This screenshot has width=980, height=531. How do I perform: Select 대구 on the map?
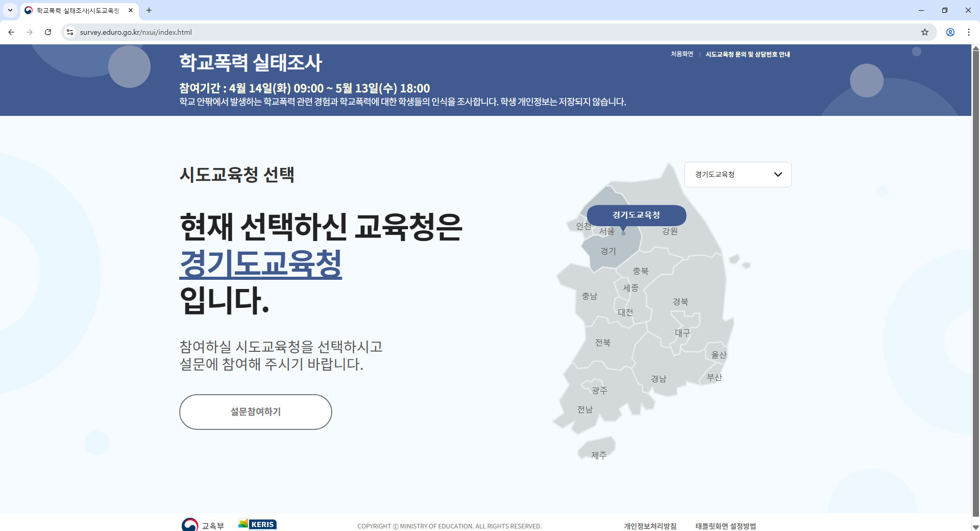(682, 333)
